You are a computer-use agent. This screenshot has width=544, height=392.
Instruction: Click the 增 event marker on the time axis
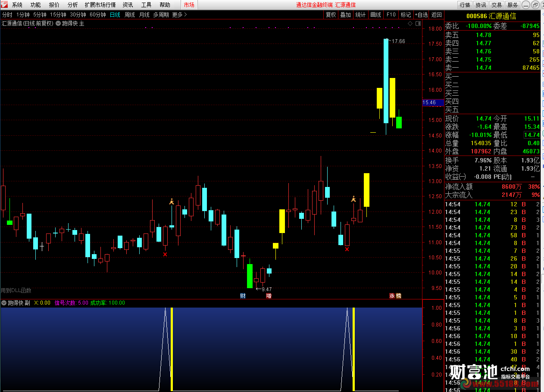coord(269,296)
